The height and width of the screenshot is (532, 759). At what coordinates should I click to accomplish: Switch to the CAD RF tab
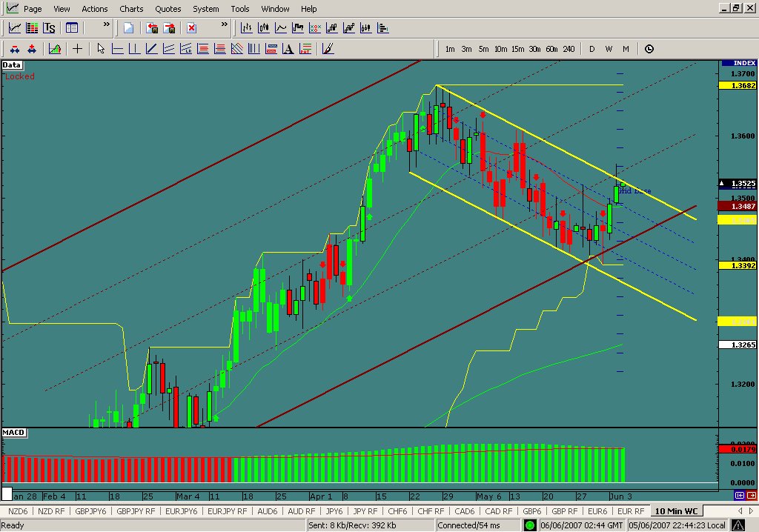pyautogui.click(x=499, y=511)
